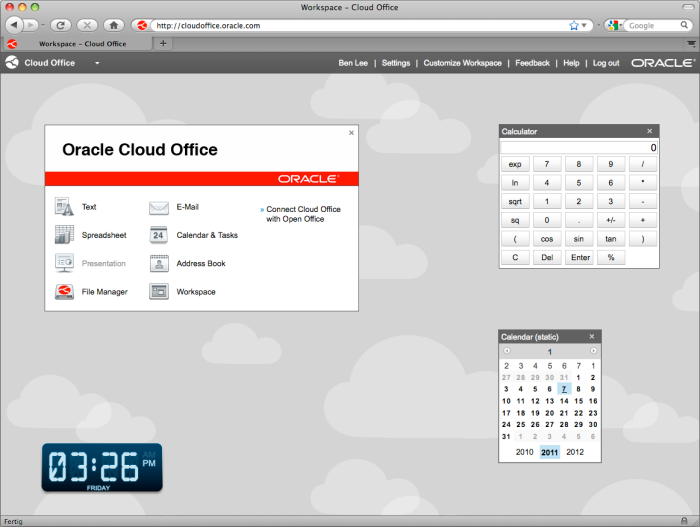Viewport: 700px width, 527px height.
Task: Click calculator C clear button
Action: [x=515, y=257]
